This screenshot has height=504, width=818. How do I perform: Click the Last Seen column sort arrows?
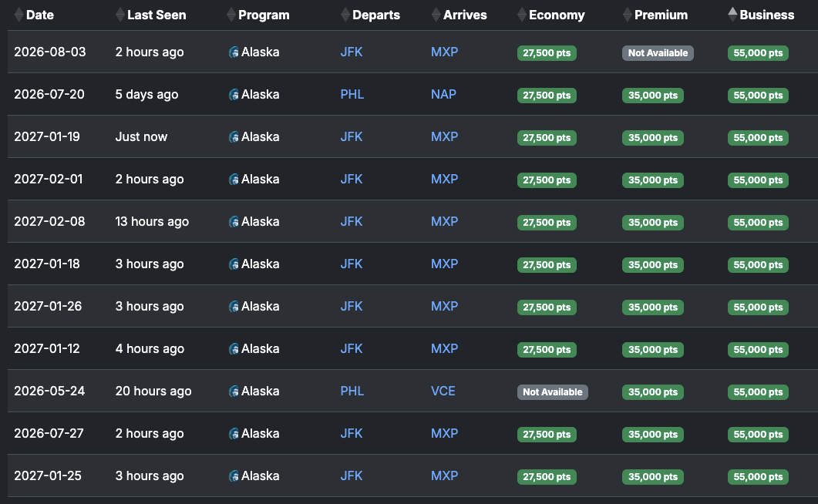[x=120, y=15]
